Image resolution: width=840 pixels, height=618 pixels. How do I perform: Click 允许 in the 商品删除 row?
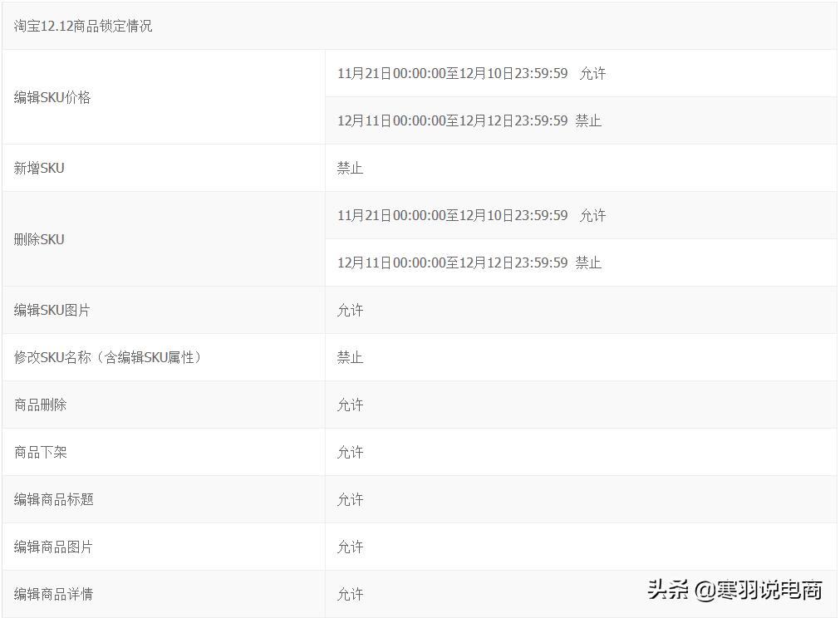tap(351, 405)
